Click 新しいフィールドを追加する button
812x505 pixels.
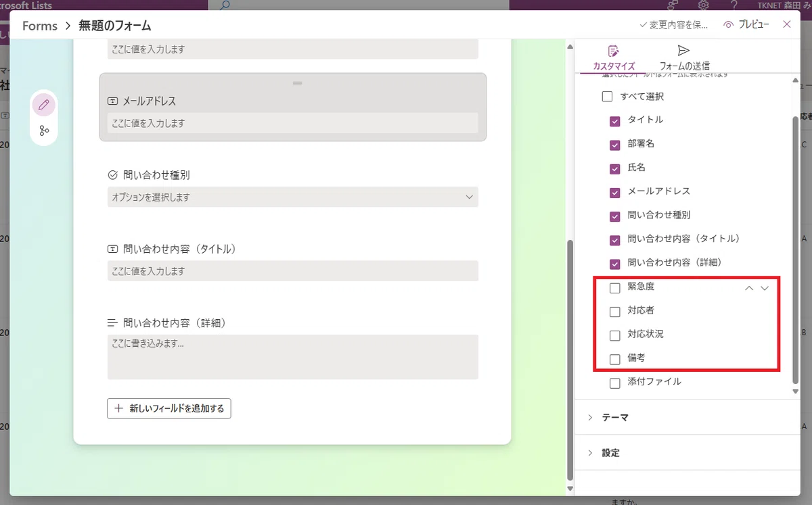click(x=169, y=408)
